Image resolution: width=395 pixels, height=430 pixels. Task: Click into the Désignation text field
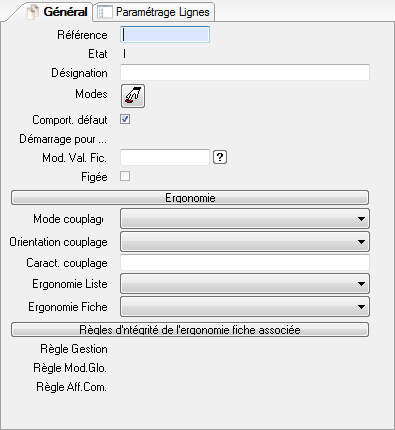[x=245, y=72]
